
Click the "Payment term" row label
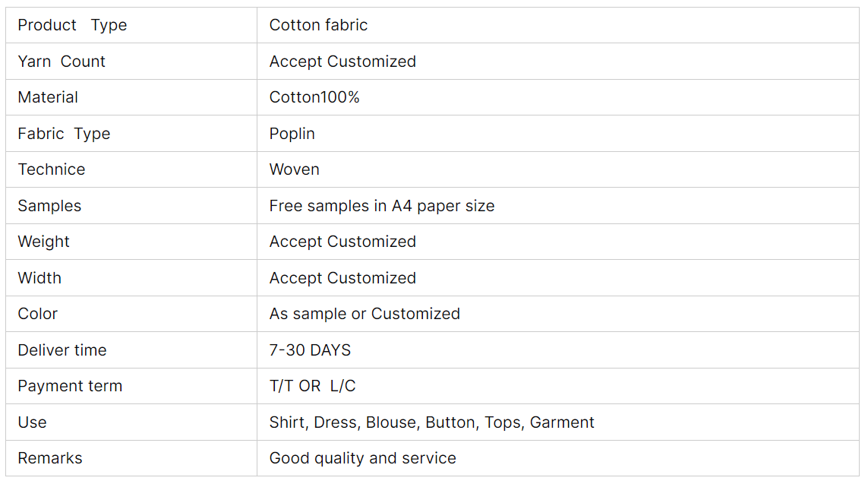coord(70,386)
